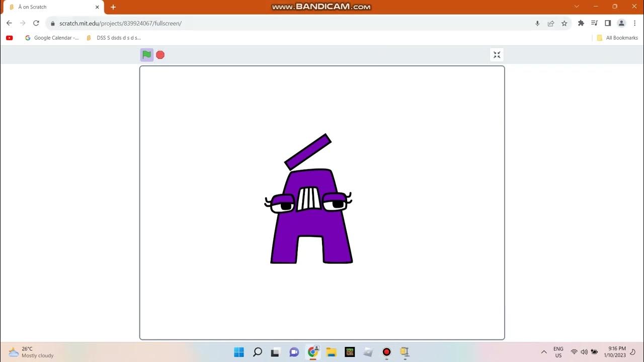644x362 pixels.
Task: Click the Bandicam record icon on taskbar
Action: [386, 352]
